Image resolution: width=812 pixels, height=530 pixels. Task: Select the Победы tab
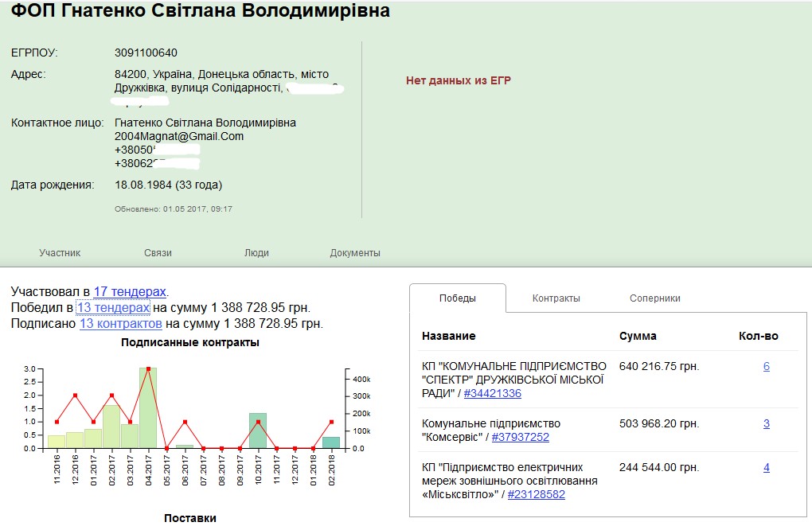pyautogui.click(x=458, y=298)
